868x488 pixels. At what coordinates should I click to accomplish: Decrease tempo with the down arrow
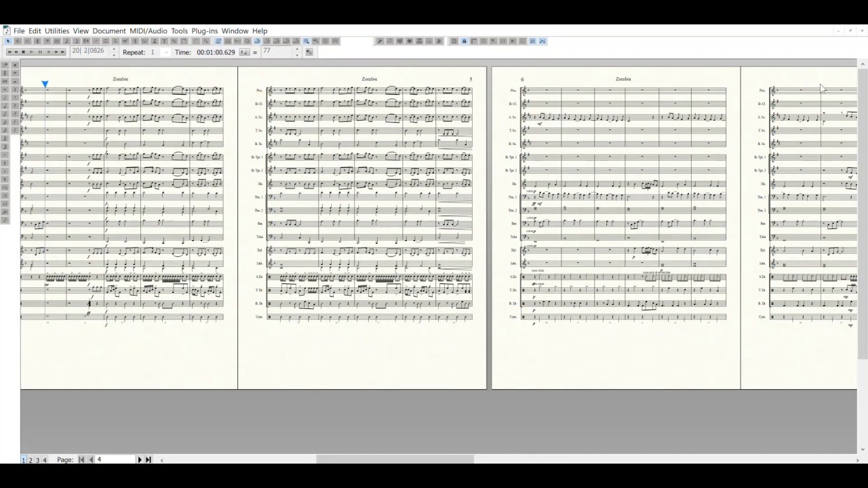297,55
